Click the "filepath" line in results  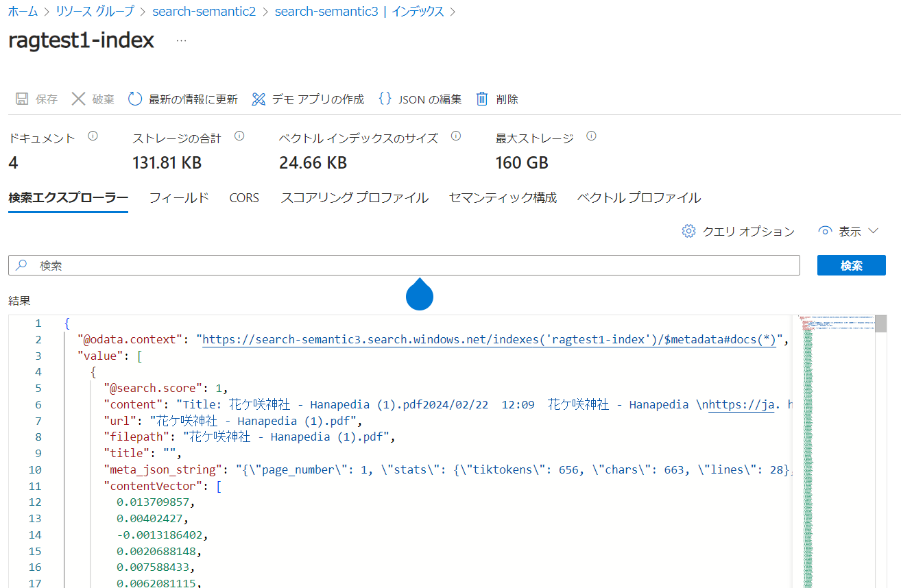tap(250, 437)
